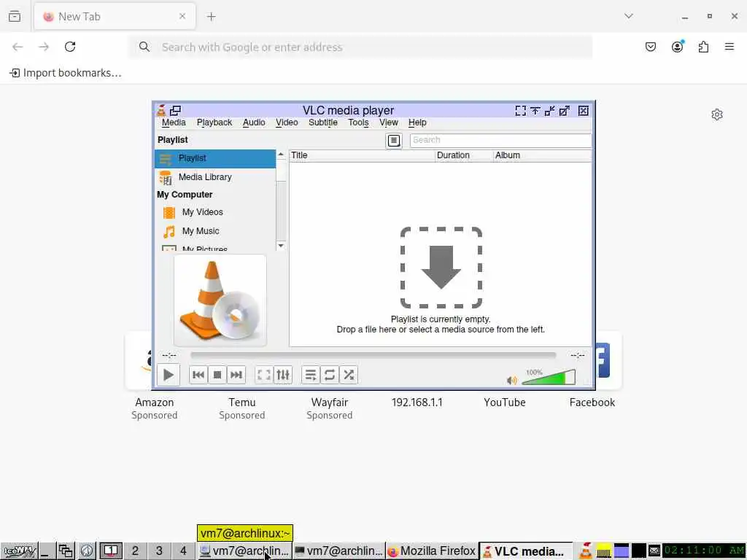Switch to workspace 2 in taskbar
The width and height of the screenshot is (747, 560).
[135, 551]
